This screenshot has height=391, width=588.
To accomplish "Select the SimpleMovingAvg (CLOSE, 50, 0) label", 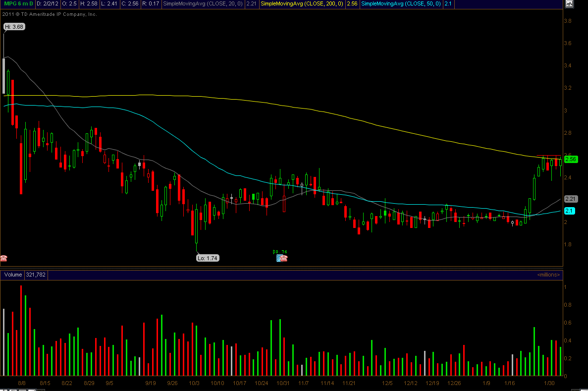I will tap(401, 4).
